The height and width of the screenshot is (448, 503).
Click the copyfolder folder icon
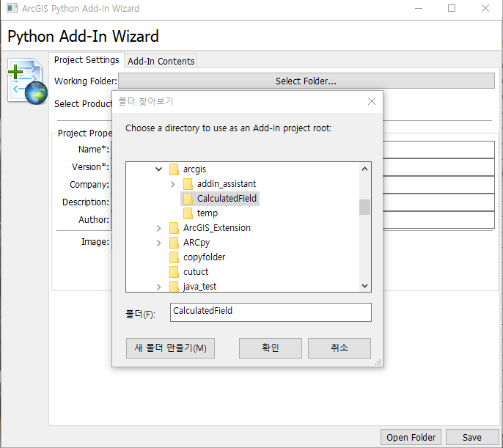pyautogui.click(x=174, y=257)
